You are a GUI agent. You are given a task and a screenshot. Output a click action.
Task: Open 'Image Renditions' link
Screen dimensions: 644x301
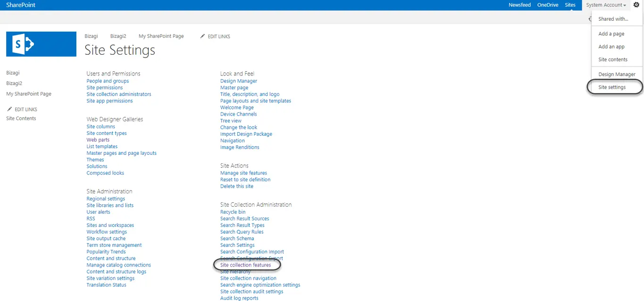[239, 147]
